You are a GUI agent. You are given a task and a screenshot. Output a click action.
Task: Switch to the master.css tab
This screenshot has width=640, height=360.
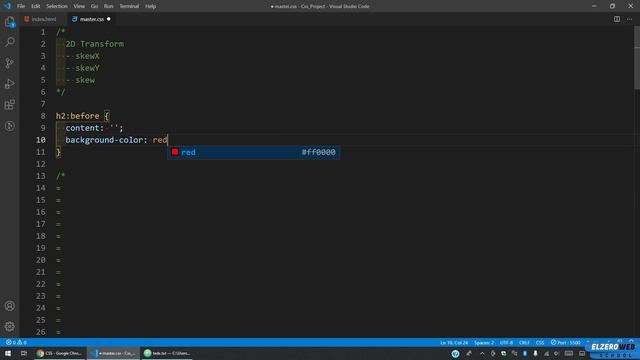tap(91, 19)
